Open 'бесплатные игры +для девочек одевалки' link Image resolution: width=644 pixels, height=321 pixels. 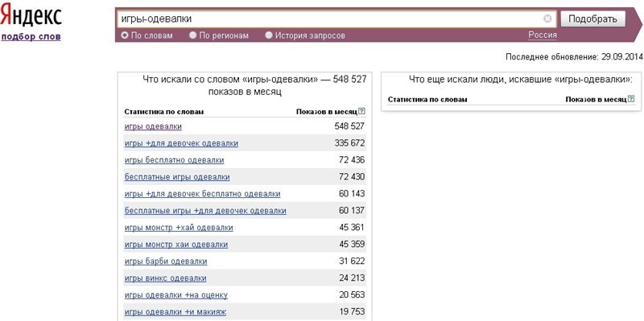point(205,211)
